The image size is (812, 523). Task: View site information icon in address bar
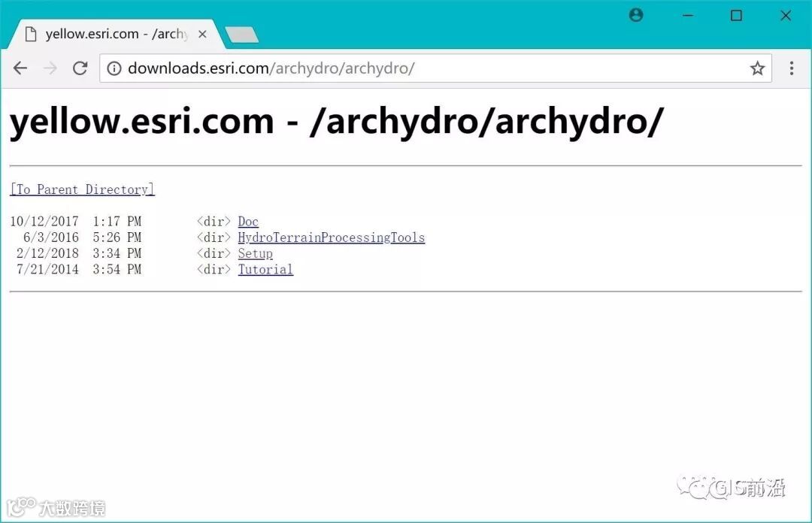pyautogui.click(x=114, y=68)
